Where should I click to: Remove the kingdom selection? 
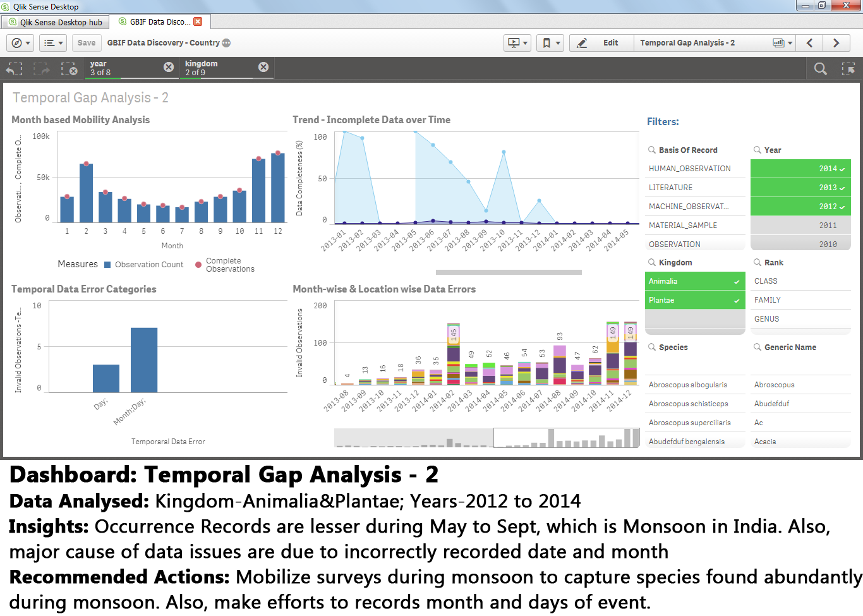263,67
